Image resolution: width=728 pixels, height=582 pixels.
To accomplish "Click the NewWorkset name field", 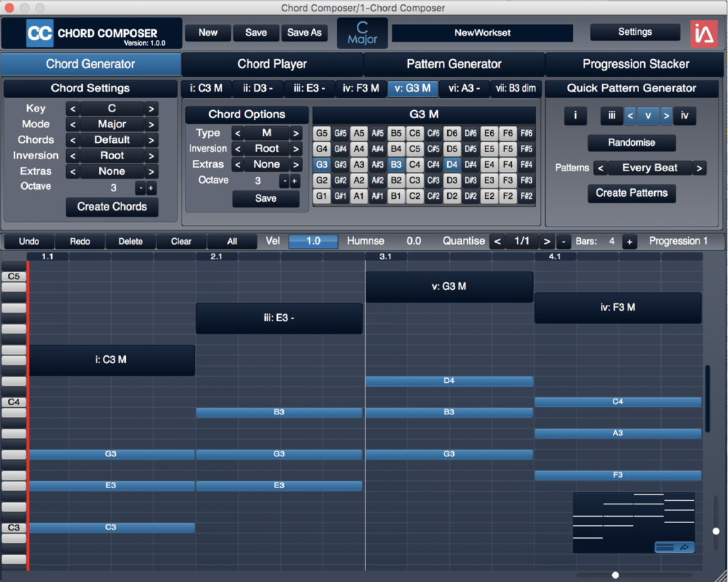I will 483,33.
